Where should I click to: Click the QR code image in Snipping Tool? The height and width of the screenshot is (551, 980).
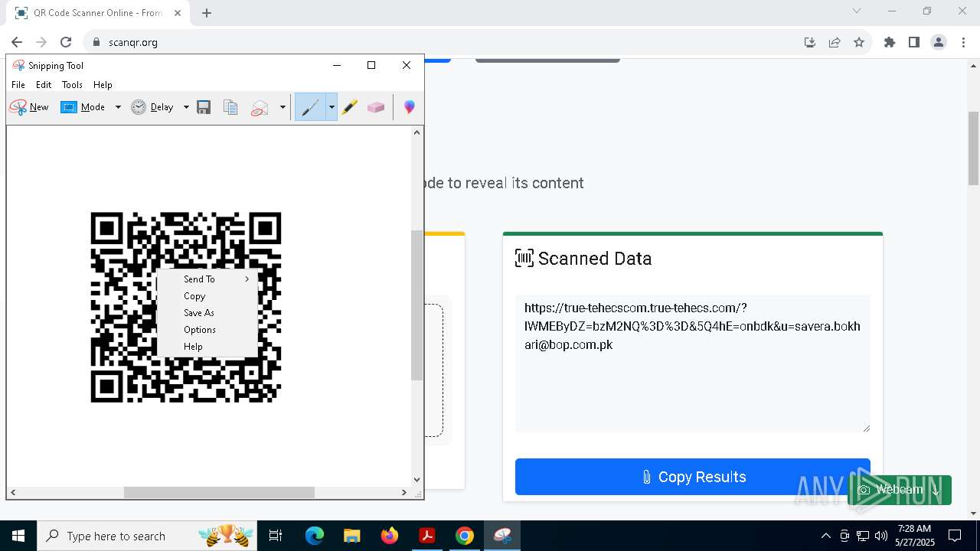[x=186, y=307]
